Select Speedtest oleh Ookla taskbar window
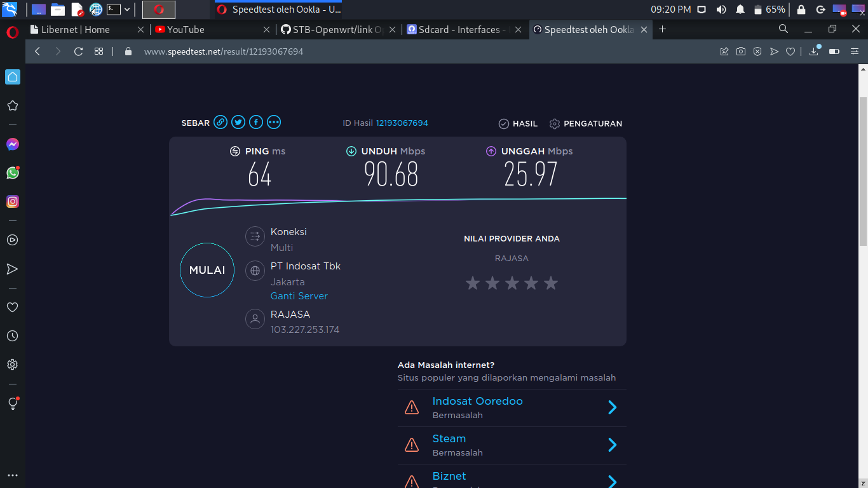Viewport: 868px width, 488px height. click(278, 10)
